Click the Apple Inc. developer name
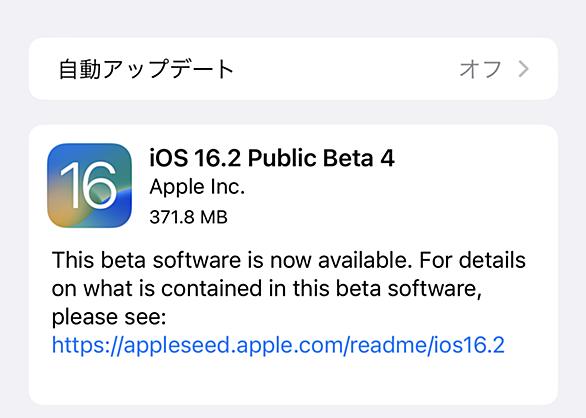This screenshot has height=418, width=586. tap(197, 187)
